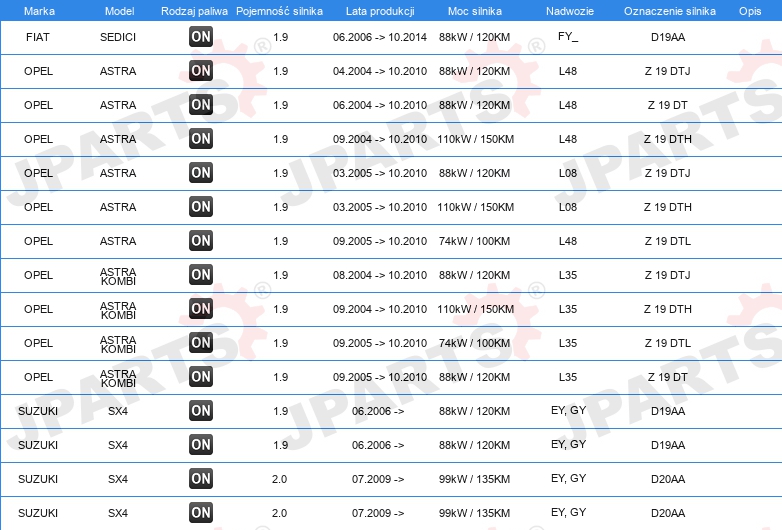This screenshot has height=530, width=782.
Task: Click the Model column header
Action: (119, 11)
